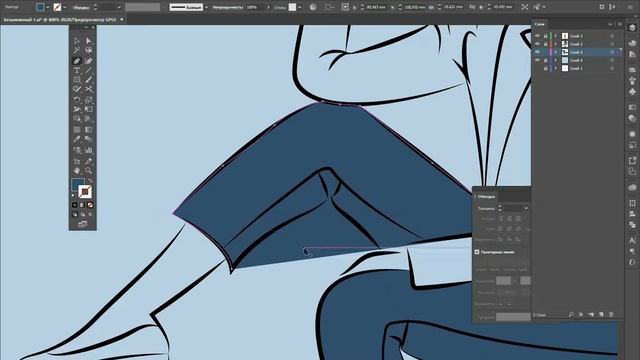Set None (red slash) color mode
Screen dimensions: 640x360
tap(90, 205)
